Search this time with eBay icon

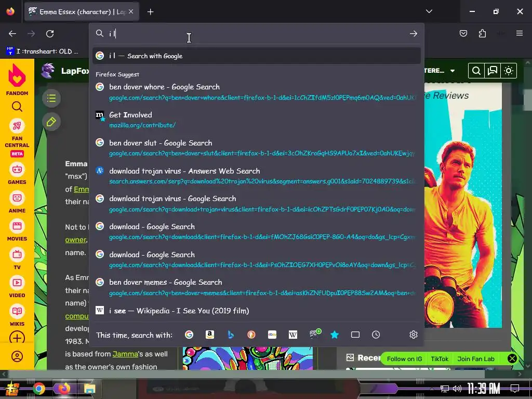click(x=272, y=335)
